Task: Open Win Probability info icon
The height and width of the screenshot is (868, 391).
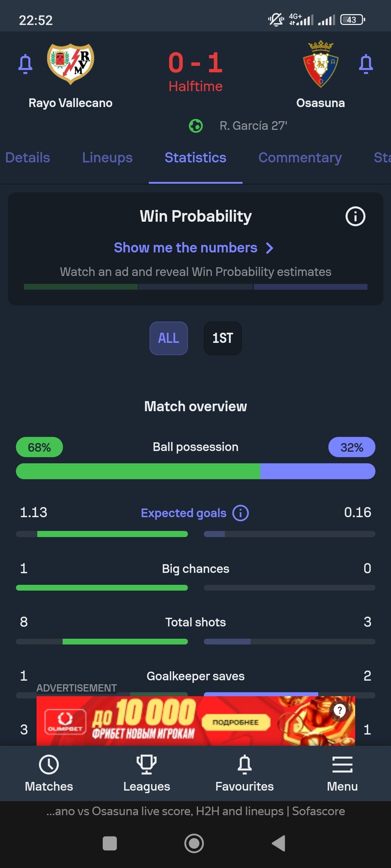Action: pos(355,216)
